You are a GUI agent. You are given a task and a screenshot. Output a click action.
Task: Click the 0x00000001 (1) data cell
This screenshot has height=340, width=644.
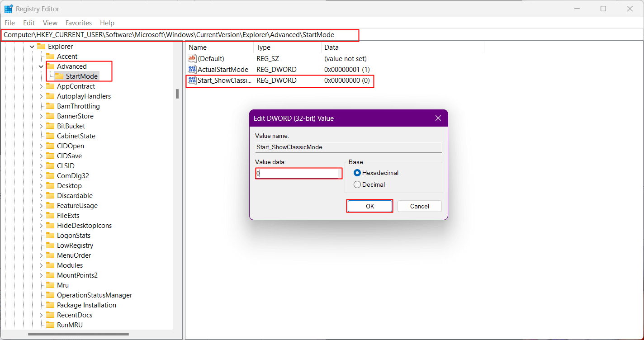[x=347, y=70]
